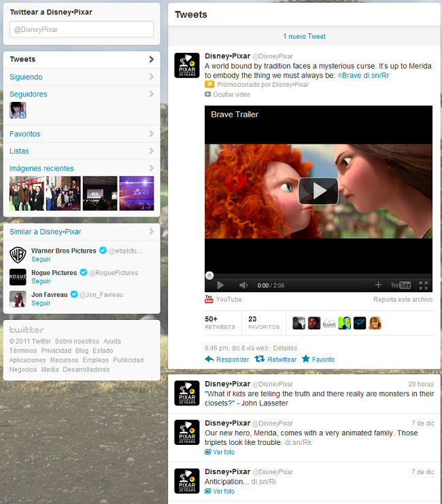
Task: Open the Listas sidebar tab
Action: [82, 151]
